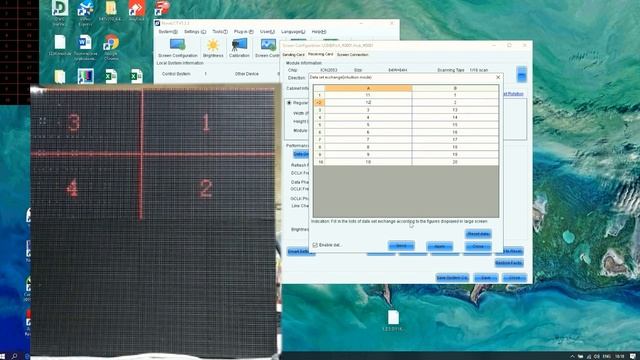Viewport: 640px width, 360px height.
Task: Click Save System Configuration button
Action: click(x=452, y=278)
